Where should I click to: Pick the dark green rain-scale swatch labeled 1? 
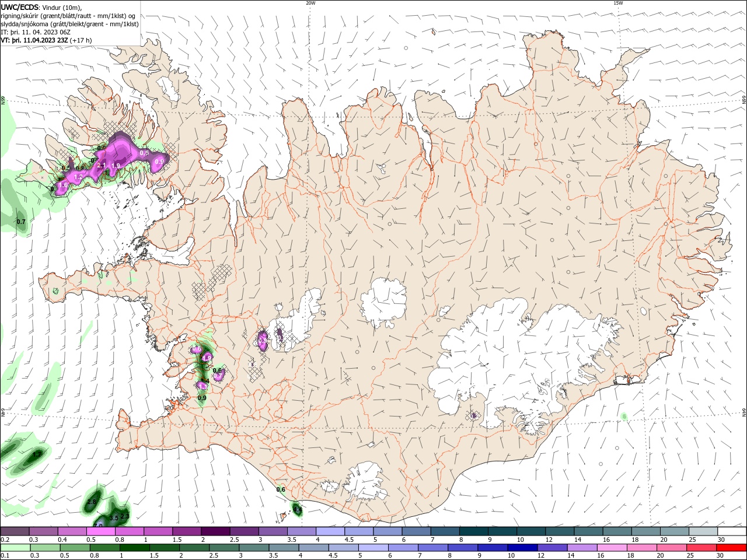coord(134,548)
